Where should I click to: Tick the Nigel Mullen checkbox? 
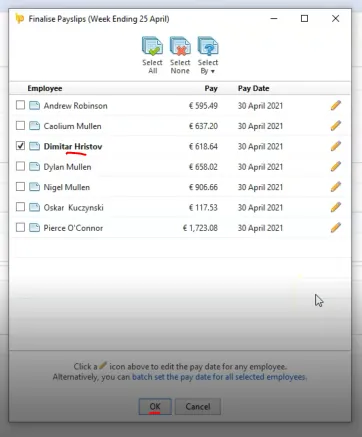20,186
